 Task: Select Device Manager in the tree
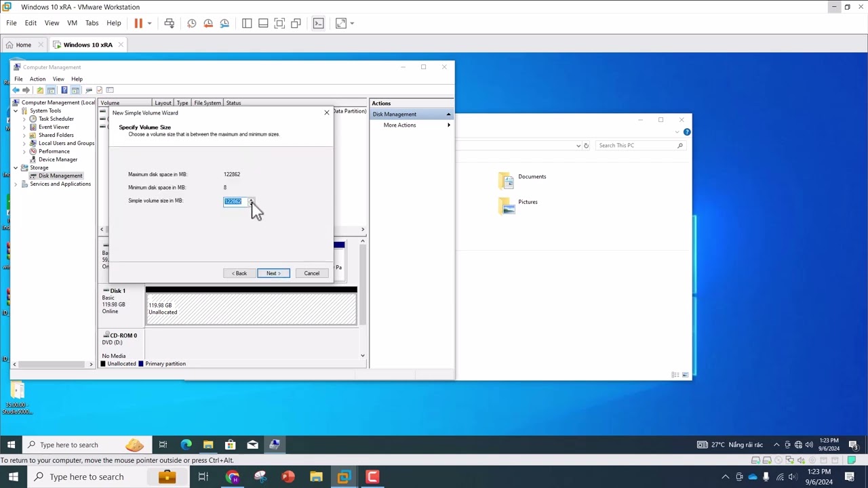tap(58, 159)
